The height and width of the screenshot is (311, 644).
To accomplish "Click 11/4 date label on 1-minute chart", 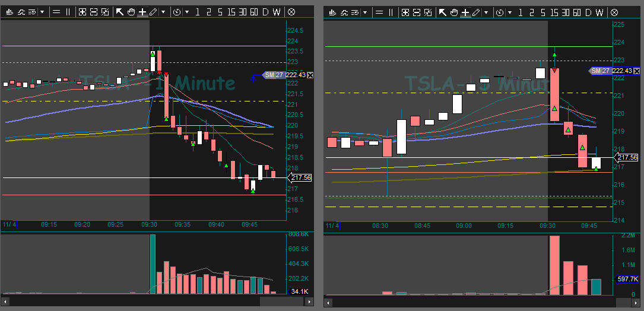I will point(9,225).
